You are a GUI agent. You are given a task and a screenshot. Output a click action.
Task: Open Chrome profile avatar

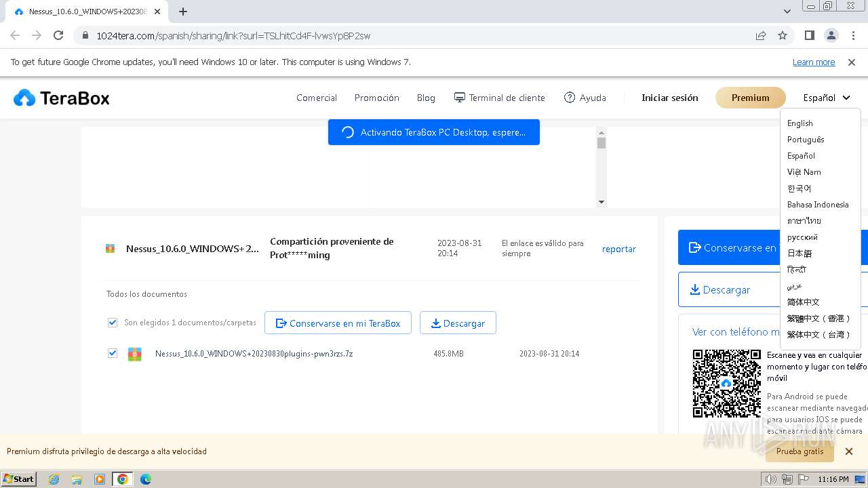coord(831,35)
